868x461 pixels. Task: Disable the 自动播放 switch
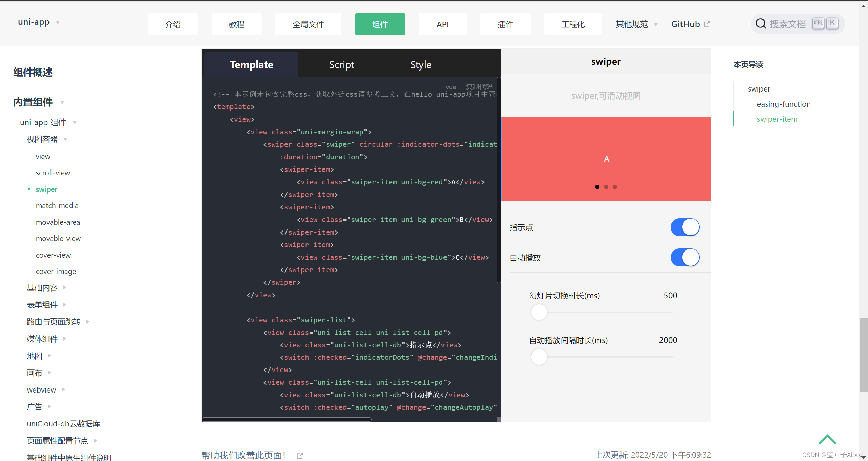[685, 258]
